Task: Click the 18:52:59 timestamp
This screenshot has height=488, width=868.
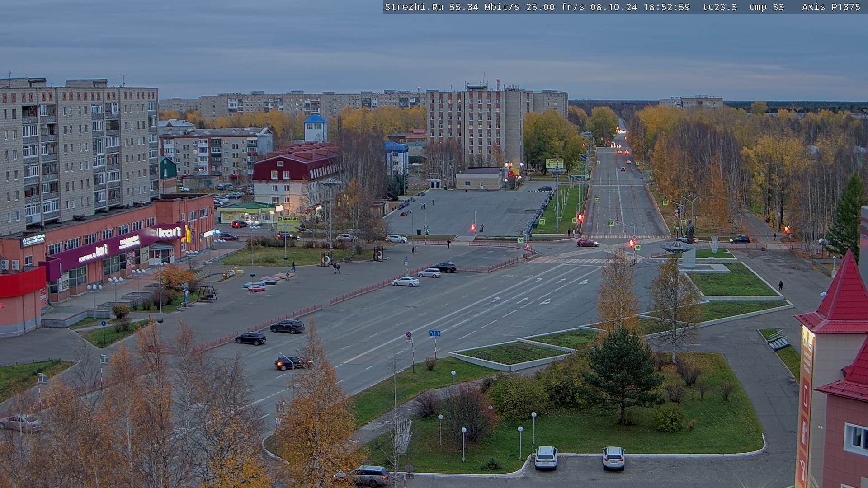Action: click(x=666, y=7)
